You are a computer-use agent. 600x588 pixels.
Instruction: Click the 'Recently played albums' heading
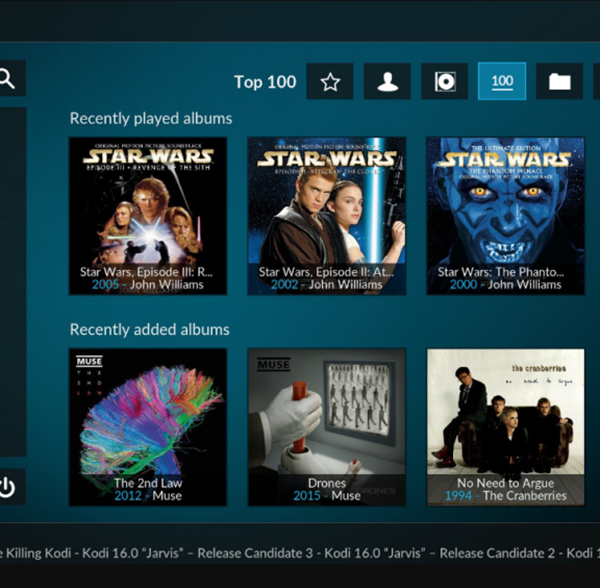coord(151,119)
